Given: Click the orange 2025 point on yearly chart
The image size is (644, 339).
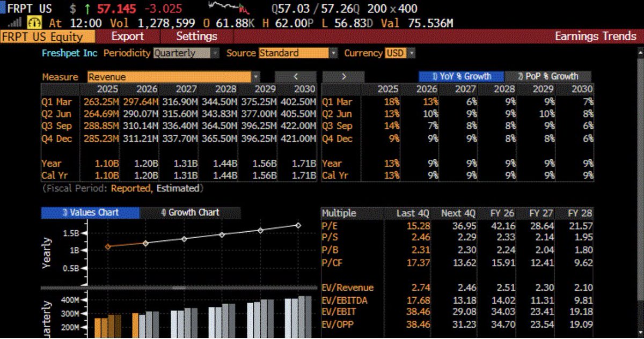Looking at the screenshot, I should (108, 246).
